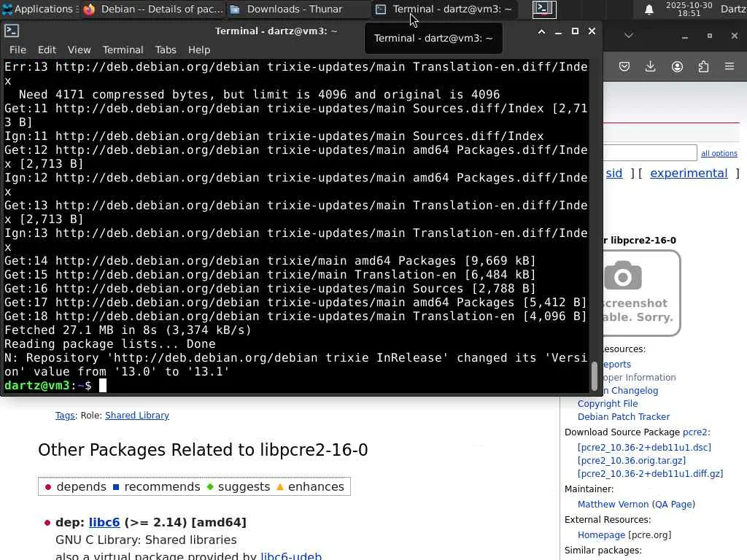
Task: Expand the Firefox list-all-tabs chevron
Action: click(x=629, y=35)
